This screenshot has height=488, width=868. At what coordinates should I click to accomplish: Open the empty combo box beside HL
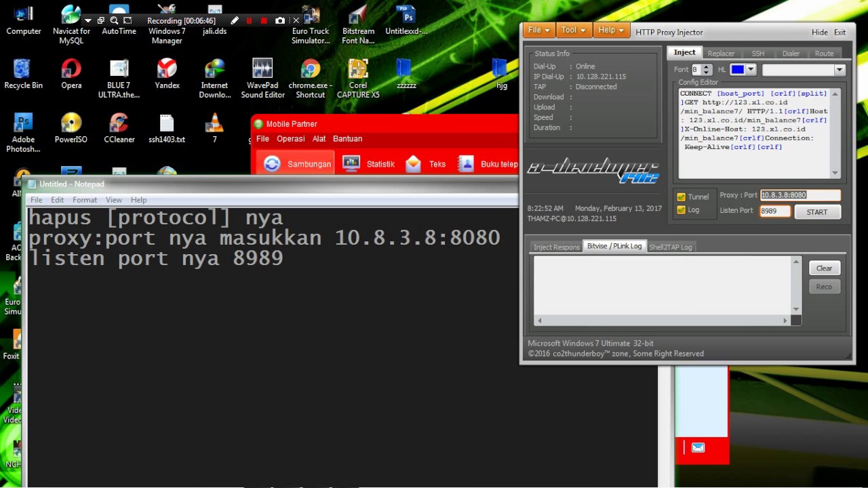804,70
